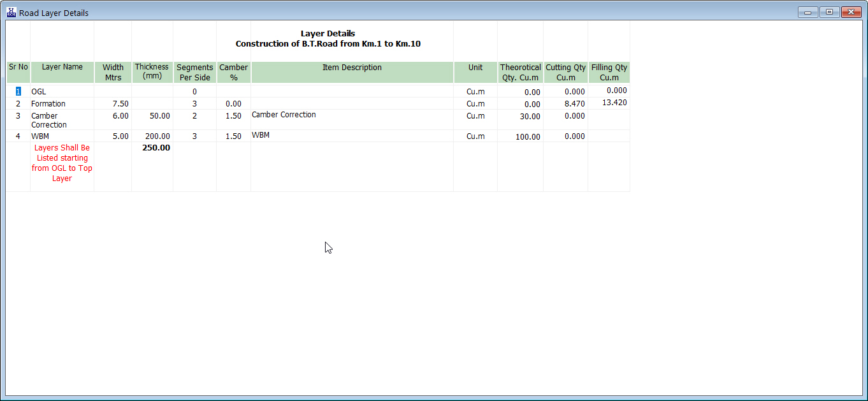Select Camber Correction segments value 2

pyautogui.click(x=194, y=120)
